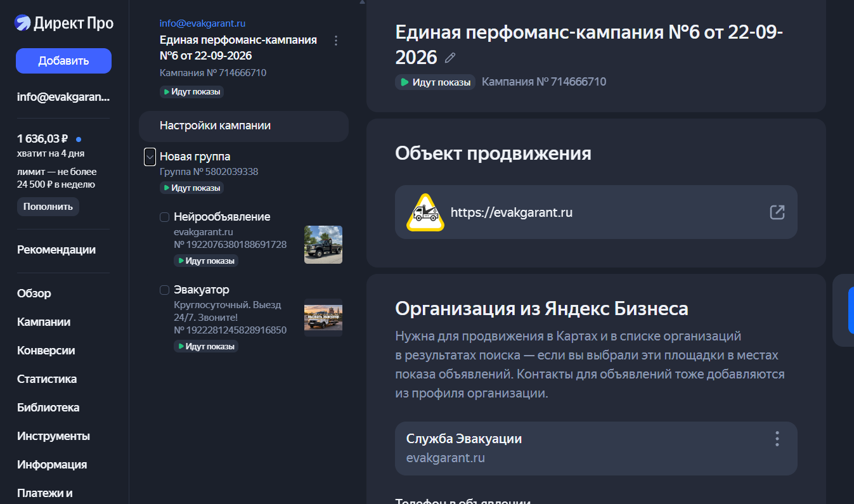The image size is (854, 504).
Task: Tick the Эвакуатор ad checkbox
Action: [x=164, y=290]
